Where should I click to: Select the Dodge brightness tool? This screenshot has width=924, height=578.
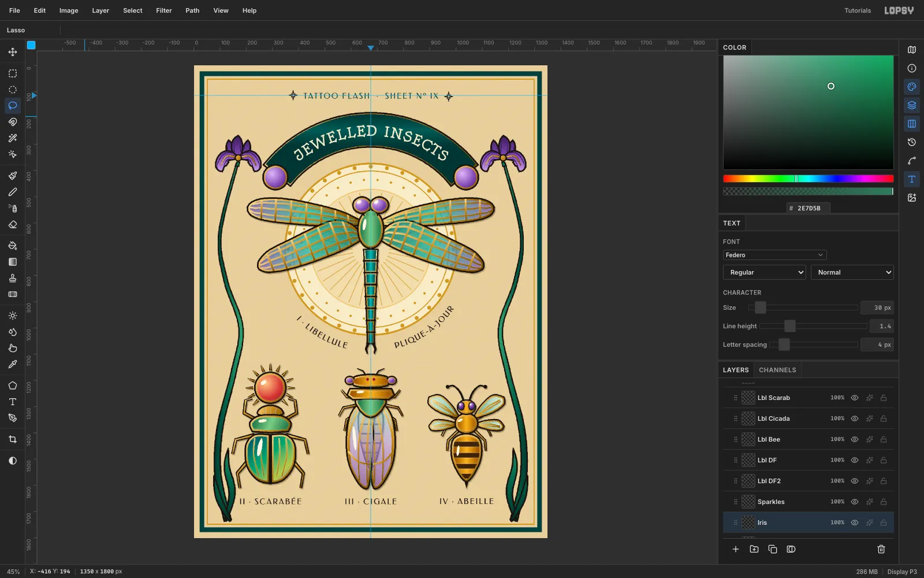pos(13,316)
